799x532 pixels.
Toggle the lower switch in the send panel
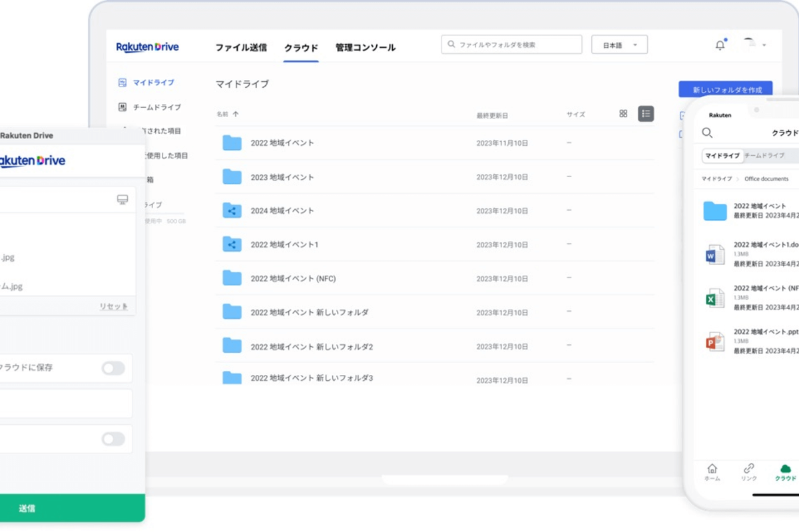(113, 439)
